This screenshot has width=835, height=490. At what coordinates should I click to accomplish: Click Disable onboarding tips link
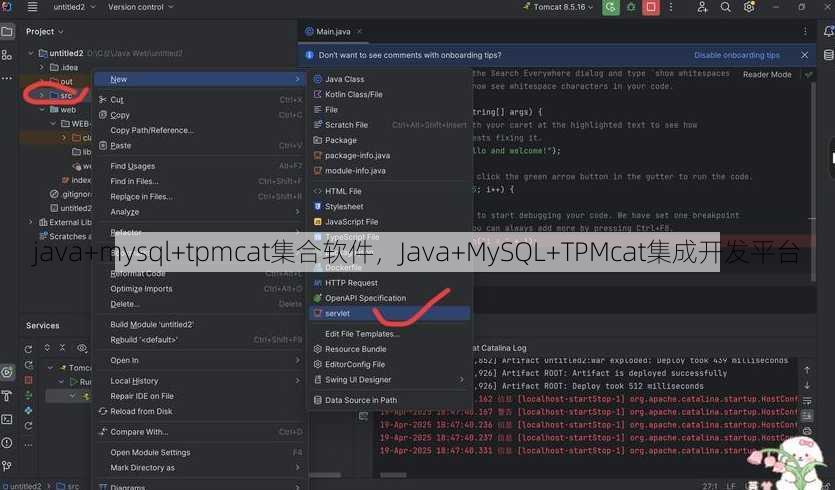point(736,55)
